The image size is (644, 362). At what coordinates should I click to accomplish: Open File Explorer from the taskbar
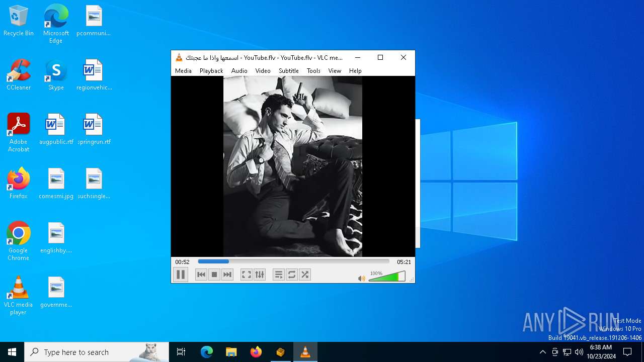(231, 352)
